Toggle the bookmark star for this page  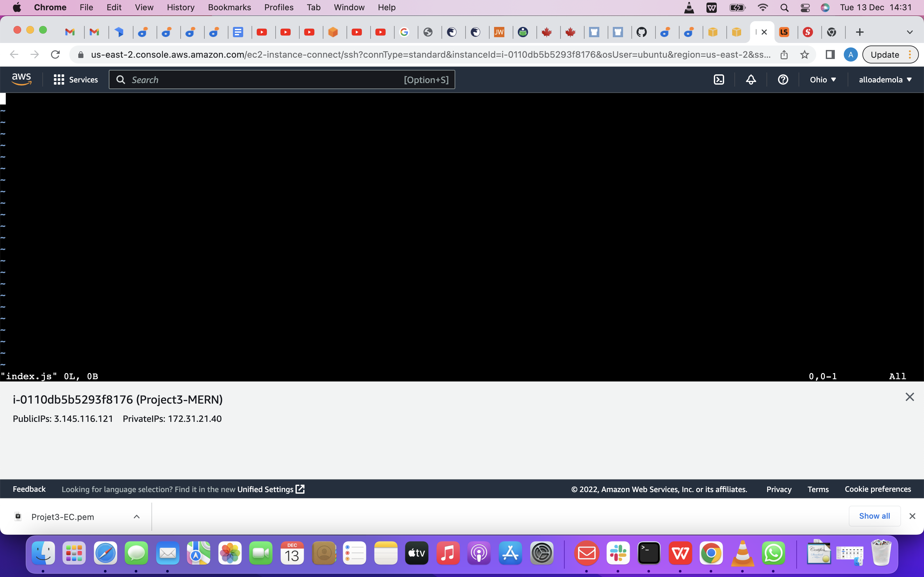pos(805,54)
